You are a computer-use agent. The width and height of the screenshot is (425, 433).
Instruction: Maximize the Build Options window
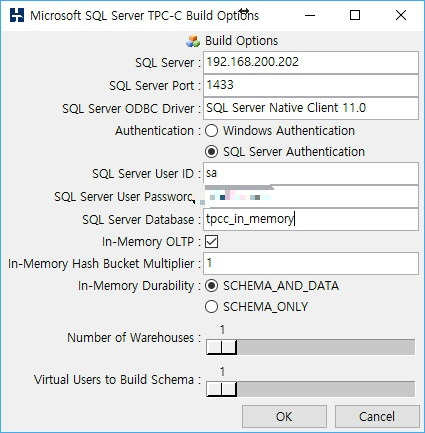pyautogui.click(x=355, y=15)
